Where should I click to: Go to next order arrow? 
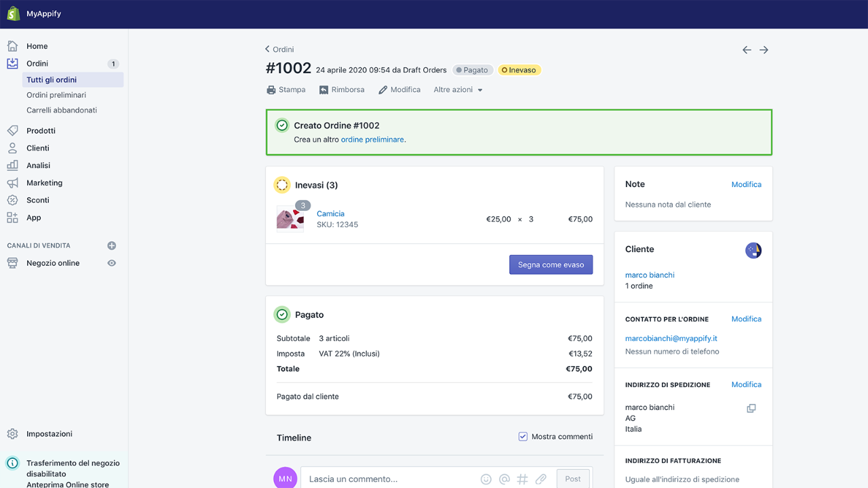click(x=764, y=50)
